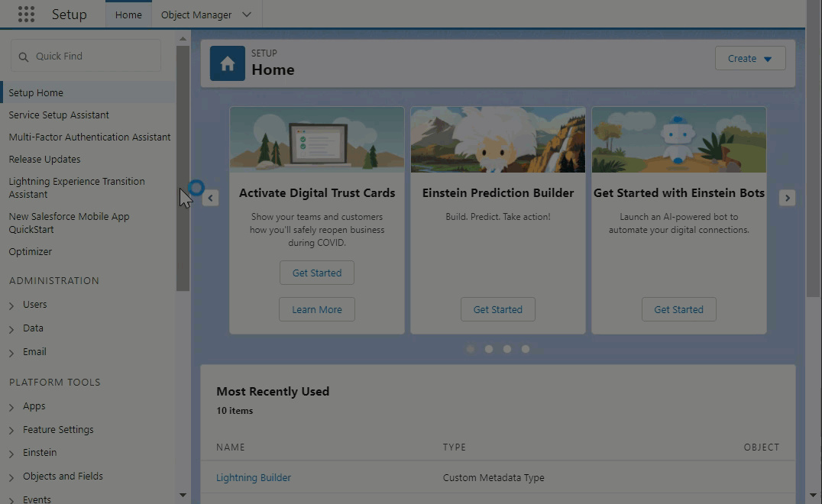The width and height of the screenshot is (822, 504).
Task: Select Service Setup Assistant in sidebar
Action: pos(59,115)
